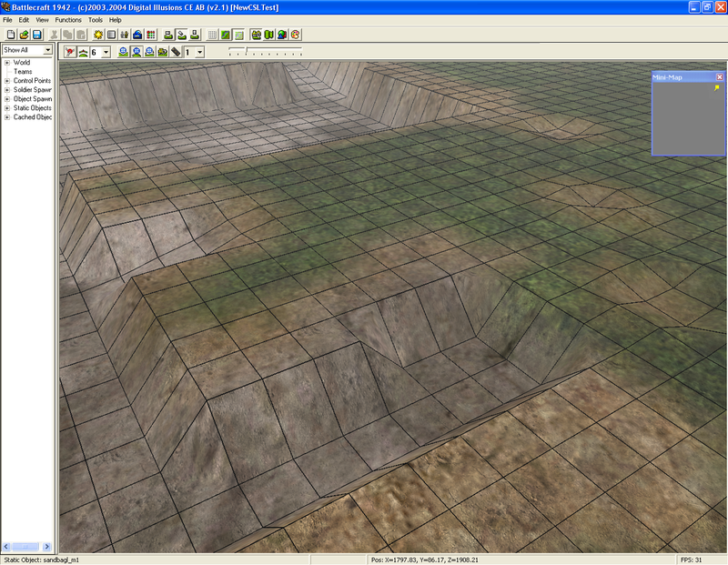Image resolution: width=728 pixels, height=565 pixels.
Task: Open the Show All filter dropdown
Action: click(x=48, y=50)
